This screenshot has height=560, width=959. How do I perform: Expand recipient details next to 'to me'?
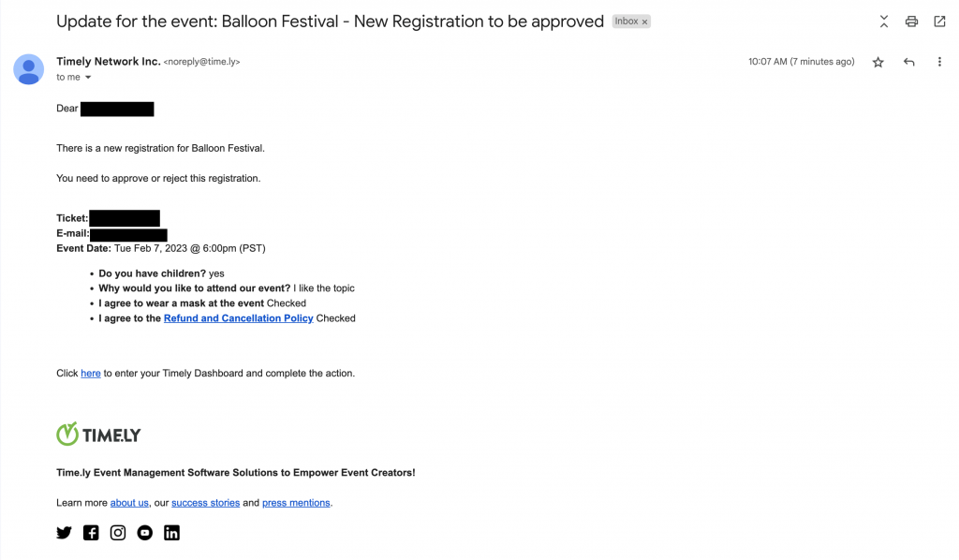point(88,77)
